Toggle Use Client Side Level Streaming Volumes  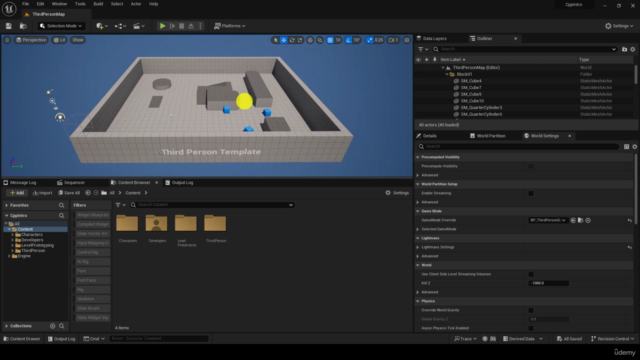click(531, 274)
